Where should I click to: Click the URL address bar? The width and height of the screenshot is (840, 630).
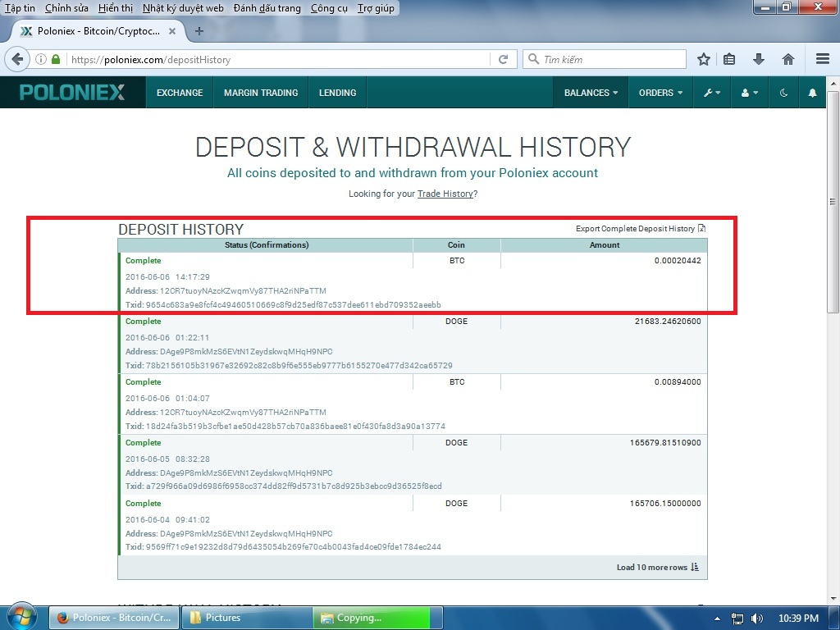[279, 59]
